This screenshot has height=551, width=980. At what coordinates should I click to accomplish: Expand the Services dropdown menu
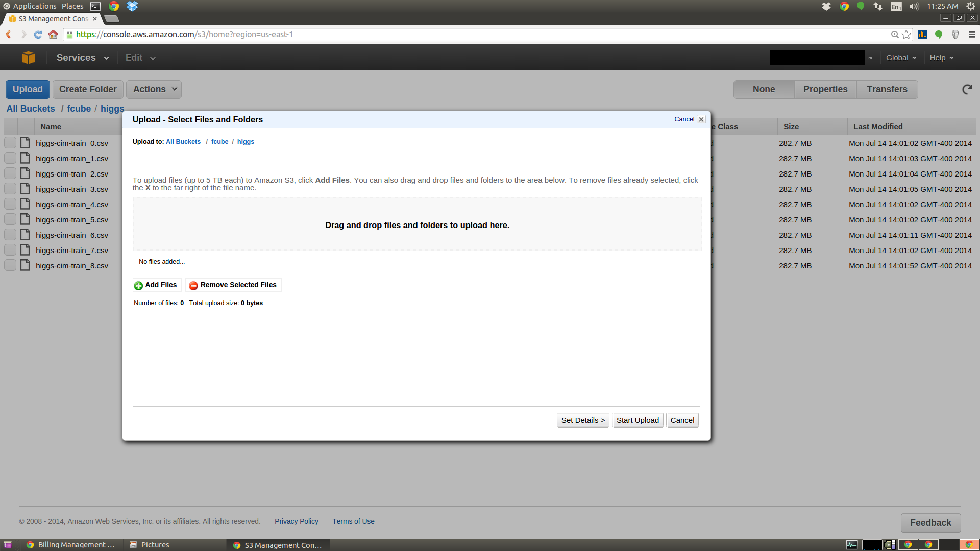(x=83, y=58)
